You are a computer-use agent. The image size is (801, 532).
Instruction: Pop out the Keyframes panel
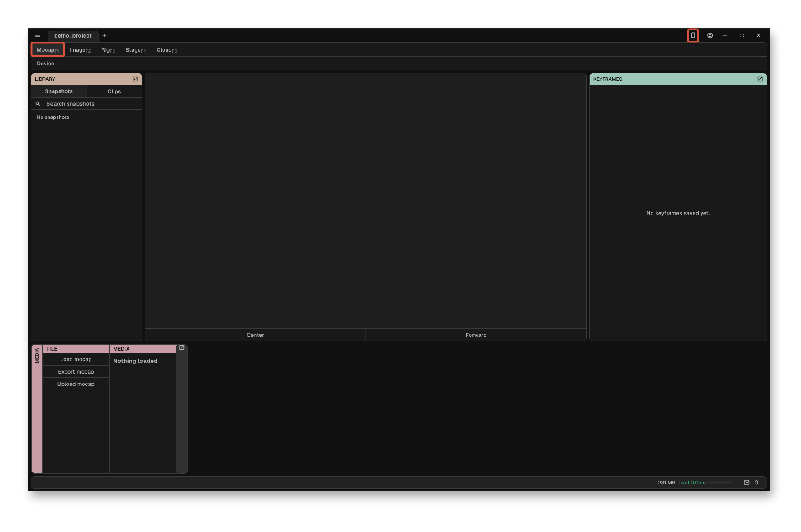(x=760, y=79)
